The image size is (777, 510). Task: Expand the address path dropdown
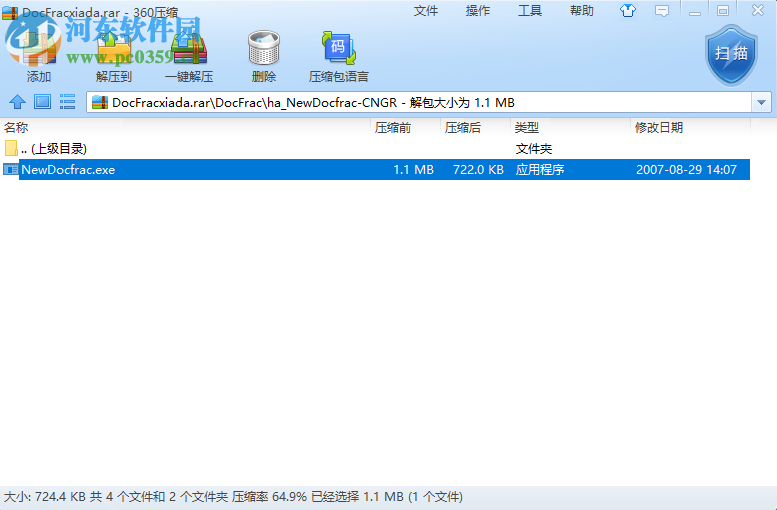[x=761, y=103]
